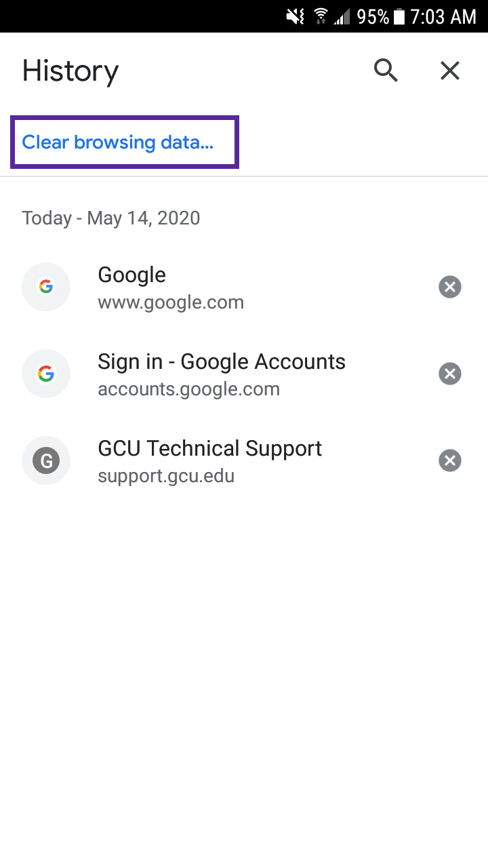Viewport: 488px width, 868px height.
Task: Open the Google history entry title
Action: pos(132,275)
